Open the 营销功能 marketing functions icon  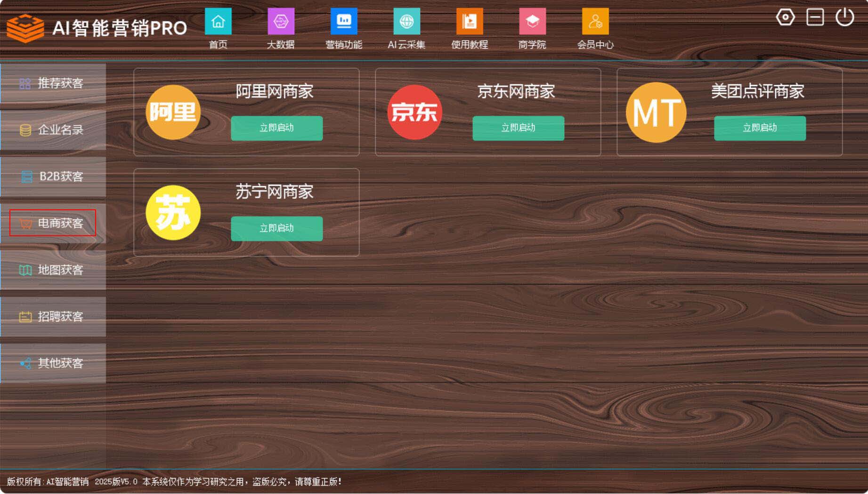pos(344,22)
